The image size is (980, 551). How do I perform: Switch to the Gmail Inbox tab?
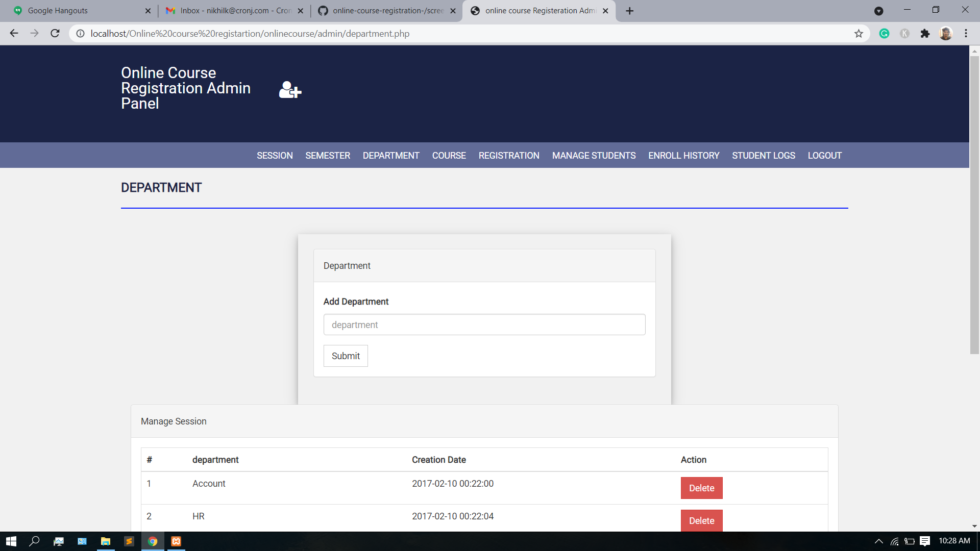tap(232, 11)
